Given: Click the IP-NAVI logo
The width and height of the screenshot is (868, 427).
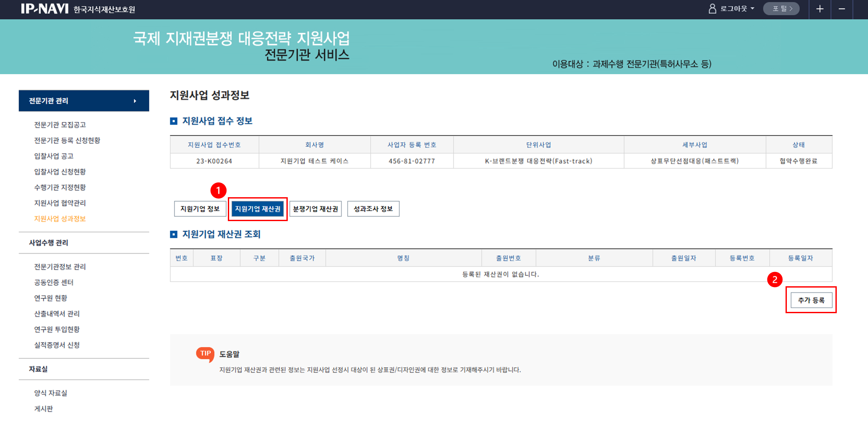Looking at the screenshot, I should click(x=45, y=9).
